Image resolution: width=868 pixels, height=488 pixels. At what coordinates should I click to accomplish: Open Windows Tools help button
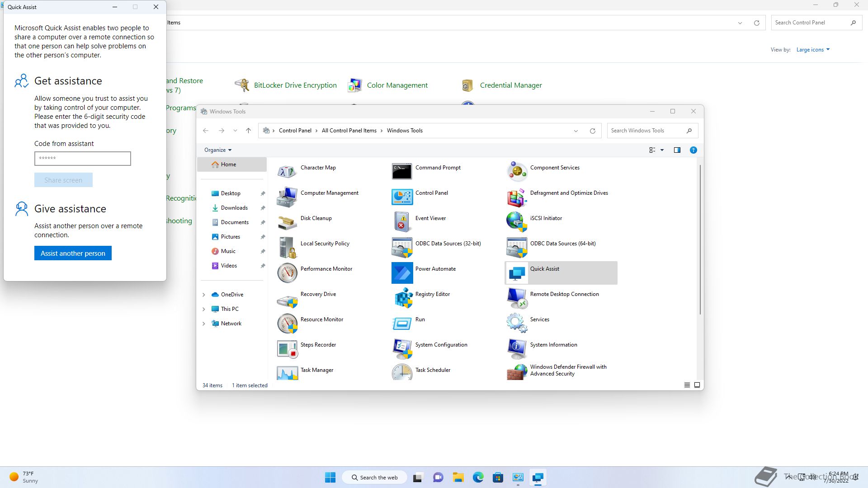click(693, 150)
